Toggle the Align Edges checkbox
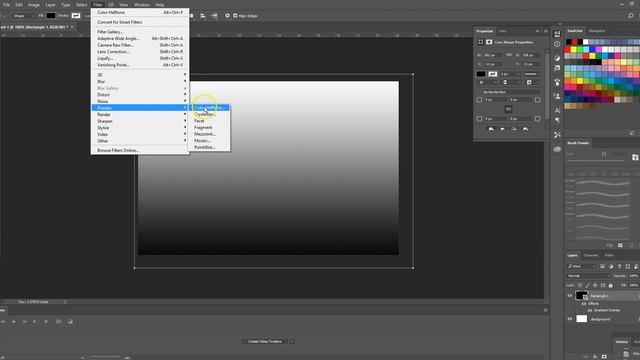The image size is (640, 360). (235, 16)
